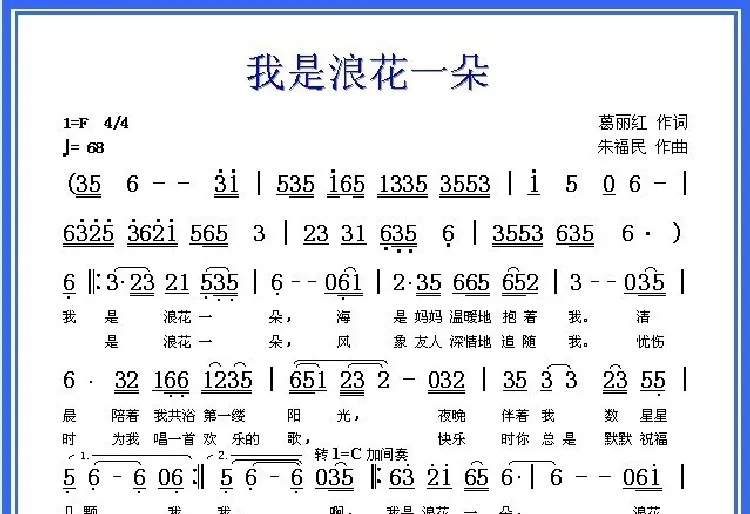Click the lyric word 温暖地
The width and height of the screenshot is (750, 514).
[470, 317]
